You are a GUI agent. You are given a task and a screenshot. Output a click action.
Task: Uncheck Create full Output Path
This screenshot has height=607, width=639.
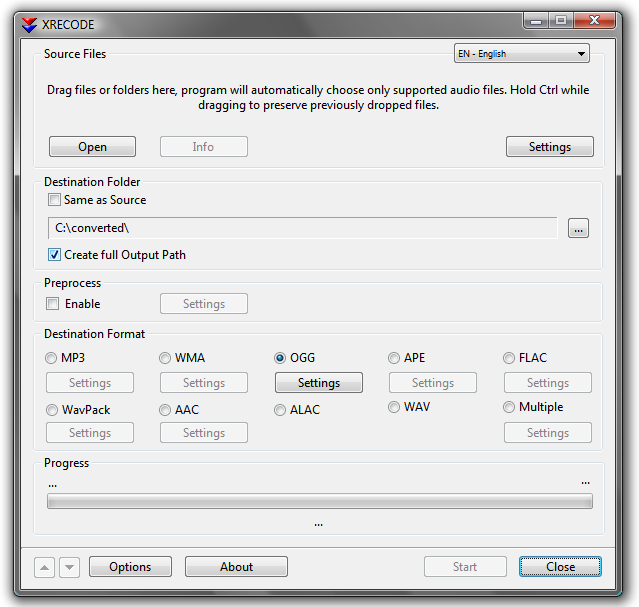pos(54,255)
